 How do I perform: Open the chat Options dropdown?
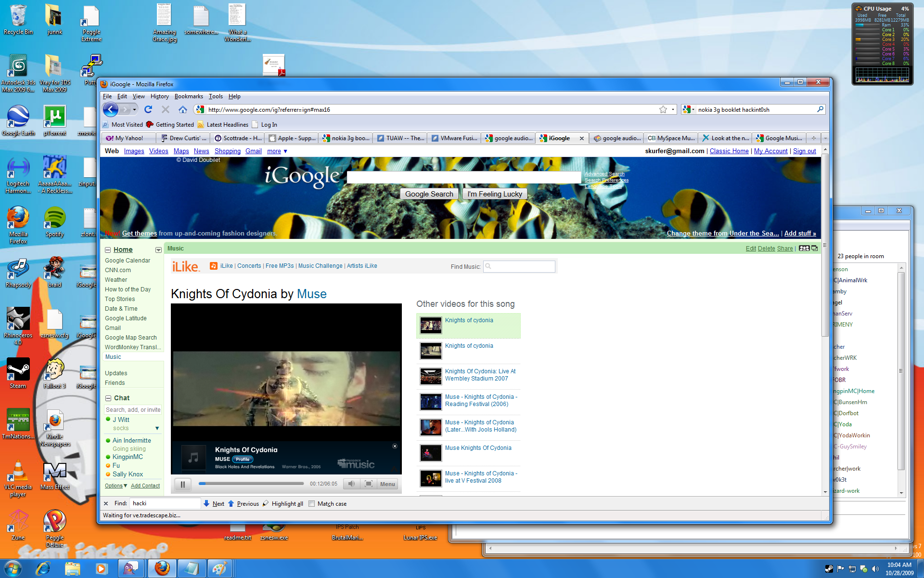(116, 486)
